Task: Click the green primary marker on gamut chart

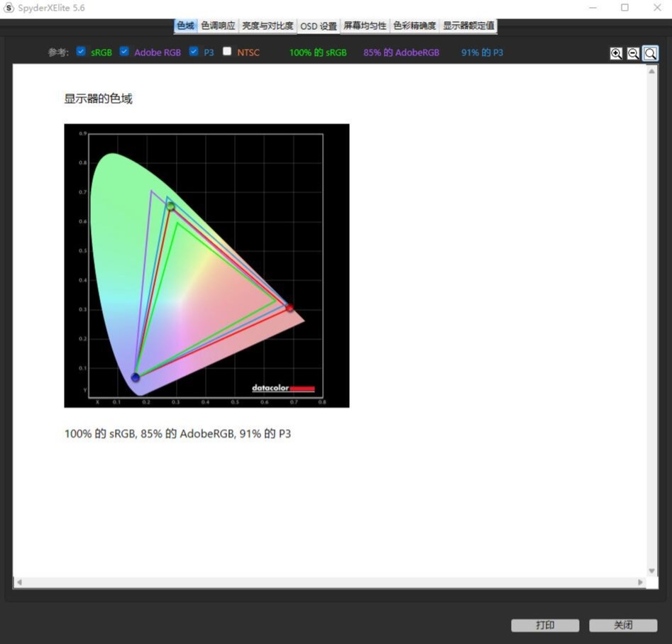Action: click(170, 206)
